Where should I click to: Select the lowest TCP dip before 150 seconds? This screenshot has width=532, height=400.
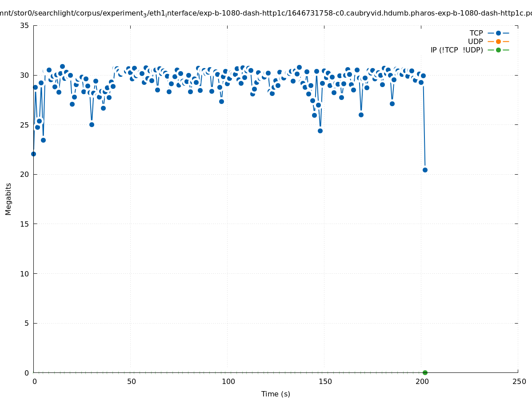tap(320, 131)
